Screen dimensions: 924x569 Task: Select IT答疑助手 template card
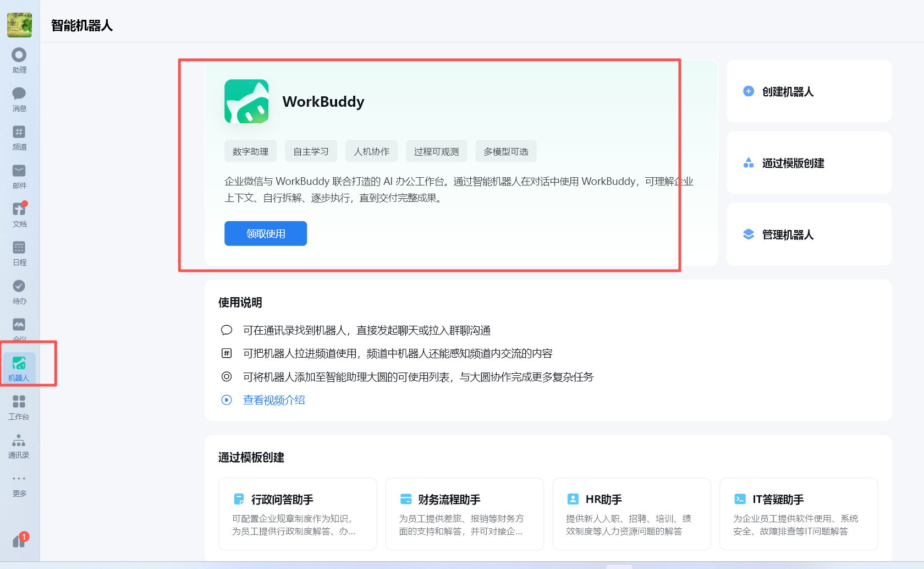pyautogui.click(x=799, y=514)
